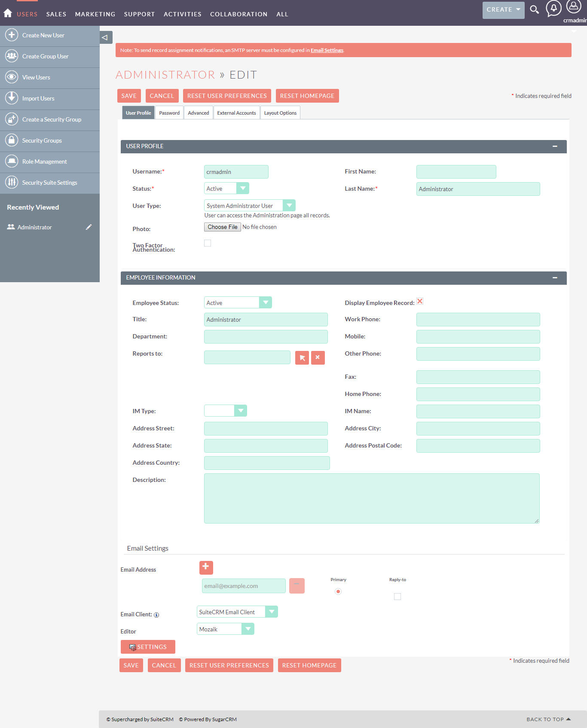
Task: Open the IM Type dropdown
Action: pyautogui.click(x=225, y=411)
